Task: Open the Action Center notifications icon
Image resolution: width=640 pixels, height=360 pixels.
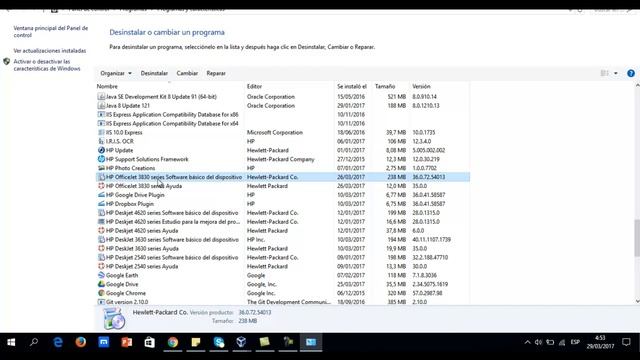Action: 626,342
